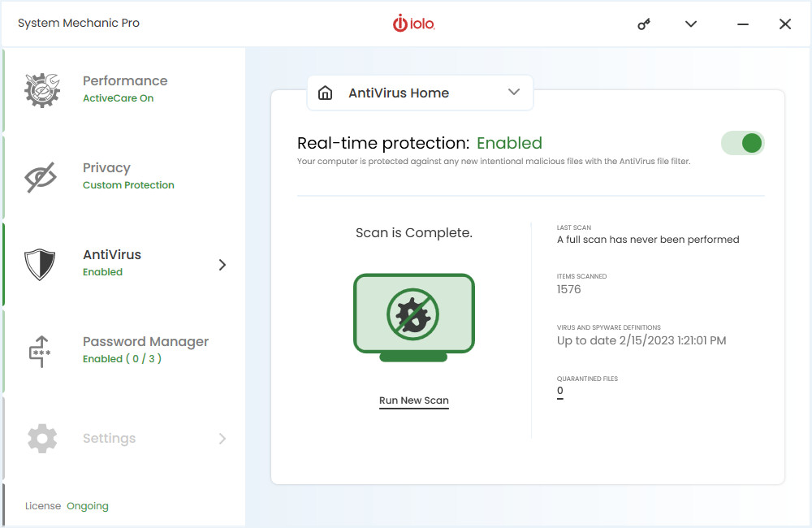Open the Settings section
Viewport: 812px width, 528px height.
tap(123, 439)
